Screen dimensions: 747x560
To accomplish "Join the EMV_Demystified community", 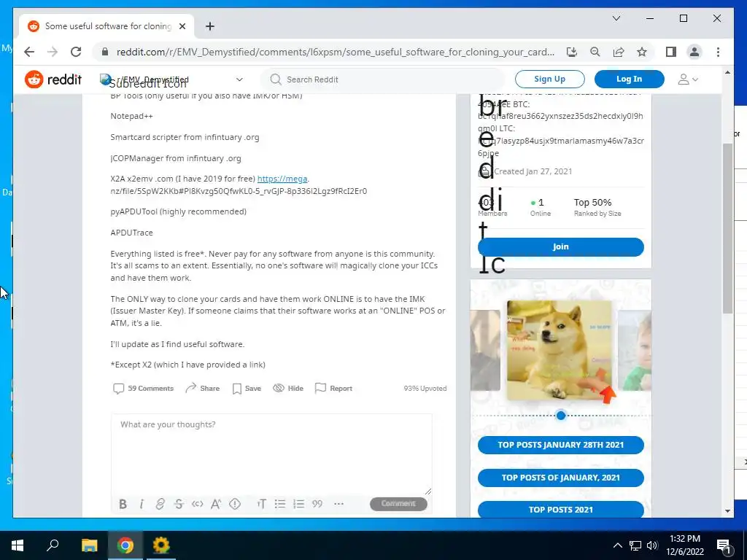I will (561, 246).
